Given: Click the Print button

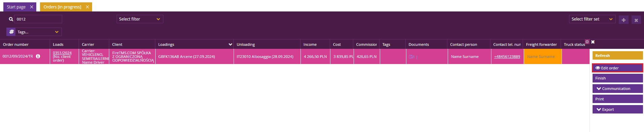Looking at the screenshot, I should point(617,99).
